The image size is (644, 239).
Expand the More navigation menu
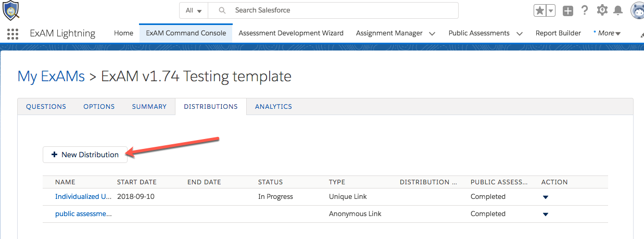pyautogui.click(x=607, y=33)
